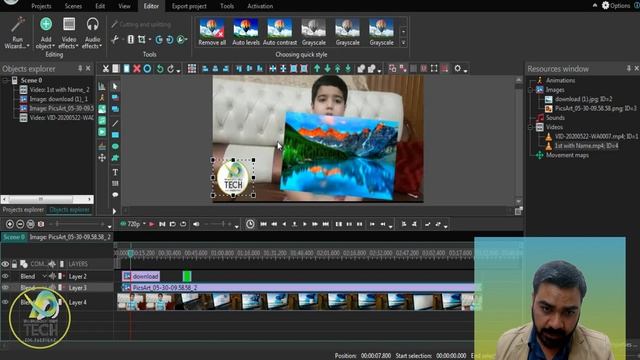Screen dimensions: 640x360
Task: Collapse the Images node in Resources window
Action: (x=530, y=90)
